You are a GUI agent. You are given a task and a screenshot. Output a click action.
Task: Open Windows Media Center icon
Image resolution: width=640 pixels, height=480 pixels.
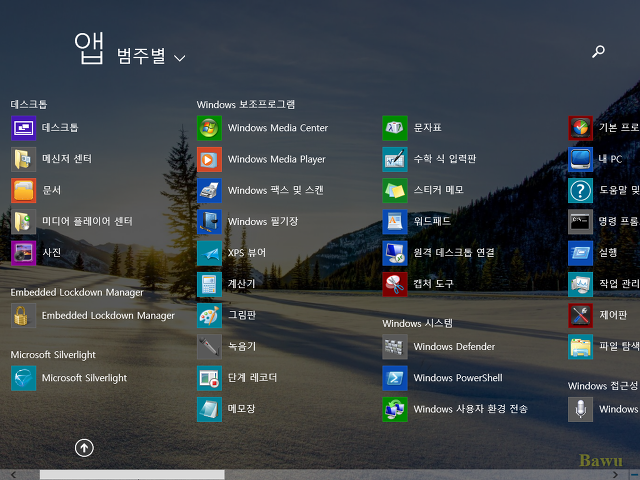209,128
